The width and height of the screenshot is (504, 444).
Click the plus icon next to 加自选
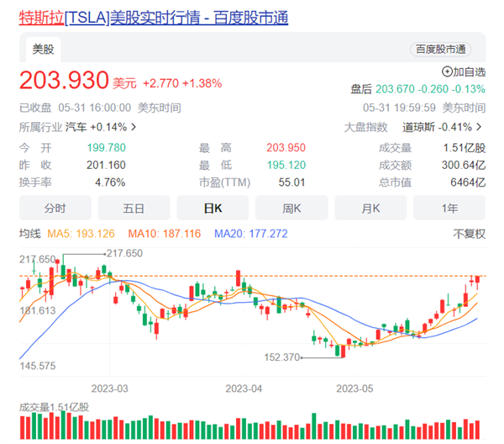pyautogui.click(x=447, y=71)
